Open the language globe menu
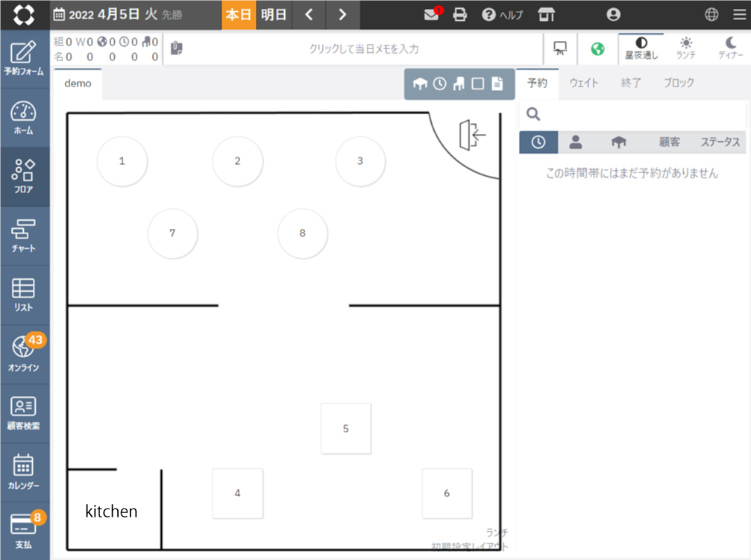The width and height of the screenshot is (751, 560). coord(711,14)
